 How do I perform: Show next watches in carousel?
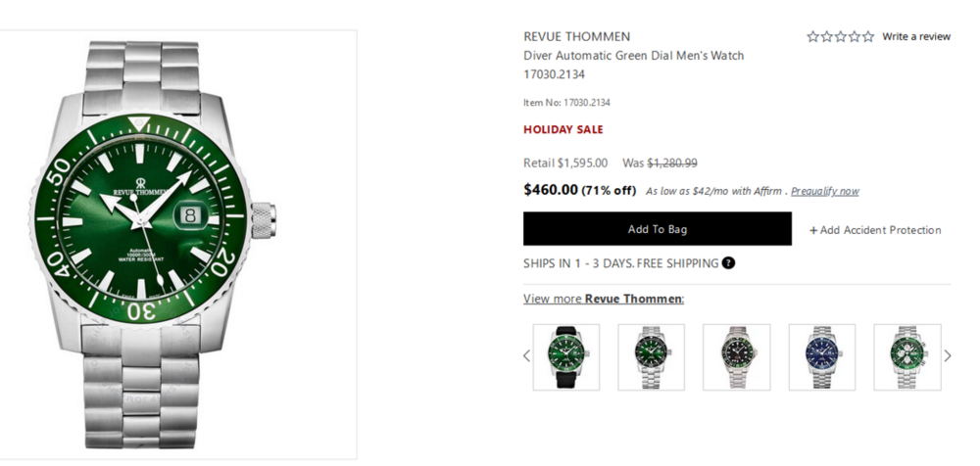947,355
